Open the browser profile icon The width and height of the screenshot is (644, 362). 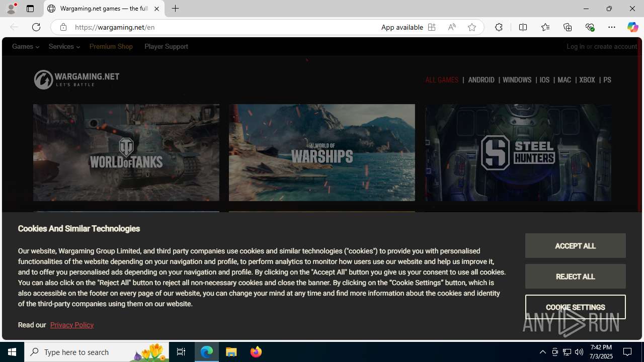11,9
